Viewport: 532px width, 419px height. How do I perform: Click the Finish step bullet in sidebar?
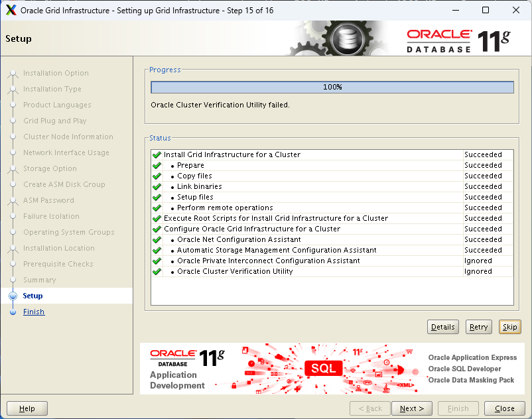[x=13, y=312]
